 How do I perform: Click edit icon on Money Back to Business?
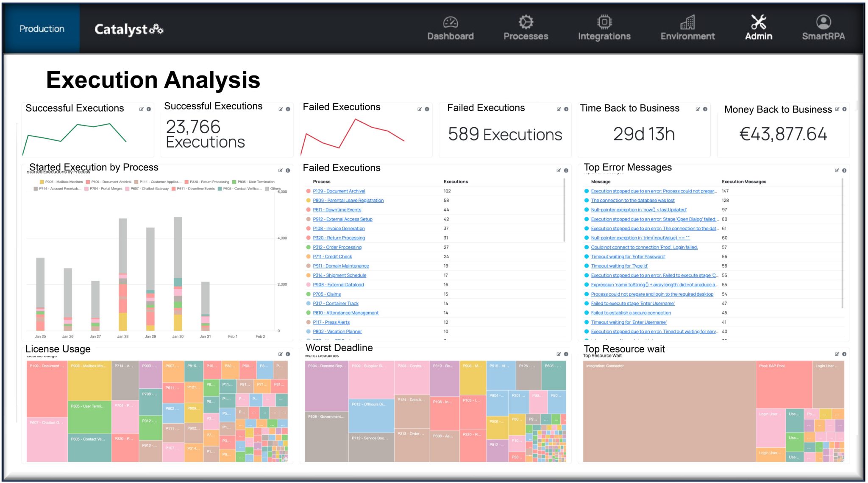(x=837, y=109)
